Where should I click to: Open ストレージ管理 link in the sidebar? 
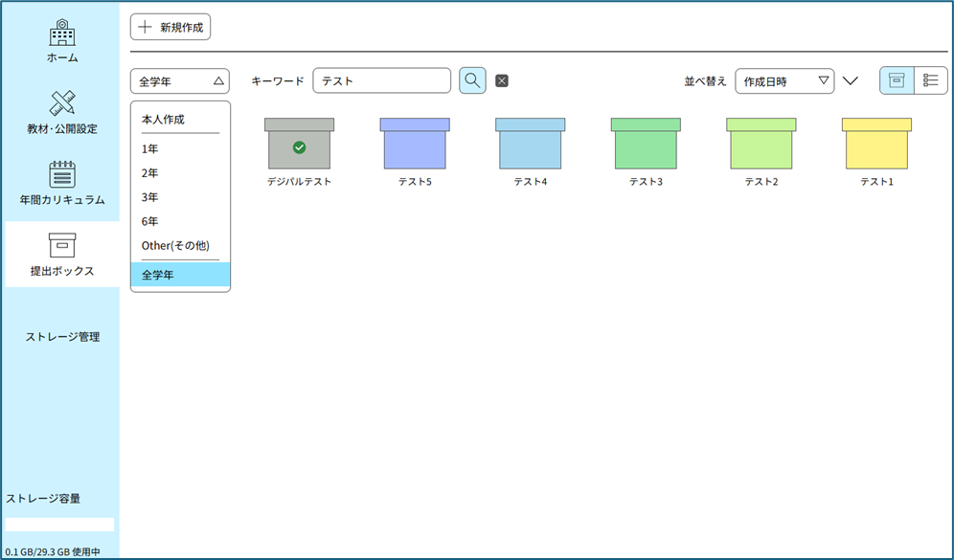pos(62,337)
